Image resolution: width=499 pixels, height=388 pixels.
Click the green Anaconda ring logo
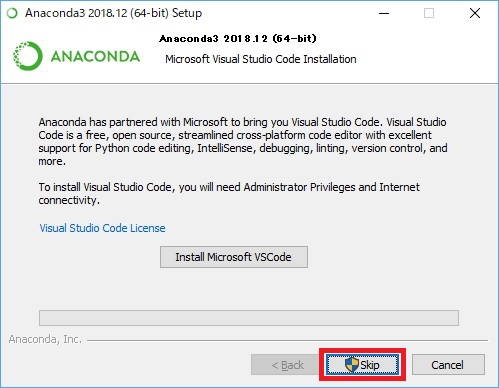pos(28,56)
